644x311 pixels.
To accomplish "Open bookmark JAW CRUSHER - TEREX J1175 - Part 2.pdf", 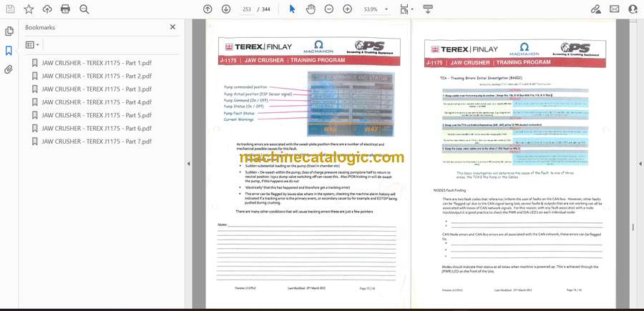I will pos(97,76).
